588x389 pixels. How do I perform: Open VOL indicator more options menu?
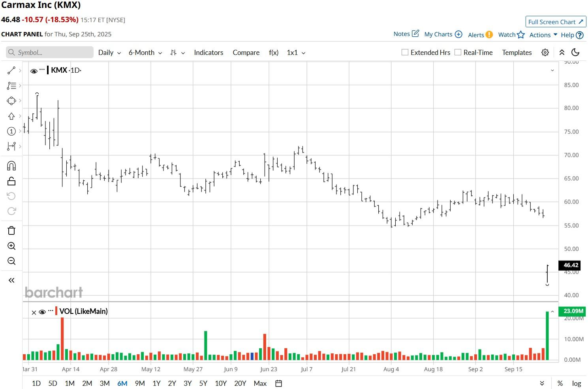tap(51, 311)
